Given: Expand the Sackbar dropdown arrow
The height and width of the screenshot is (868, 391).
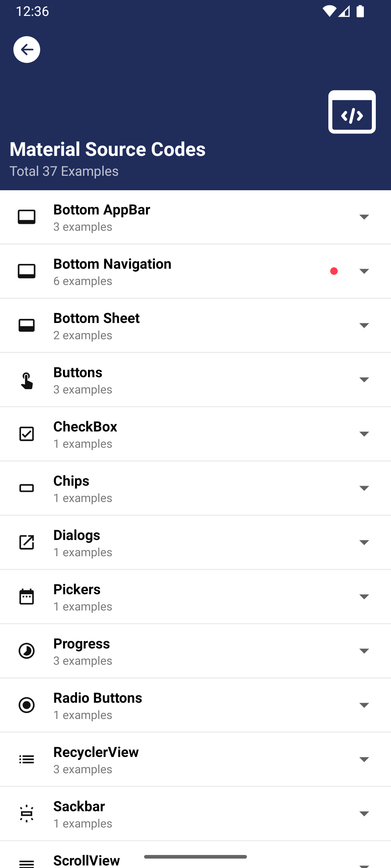Looking at the screenshot, I should (364, 814).
